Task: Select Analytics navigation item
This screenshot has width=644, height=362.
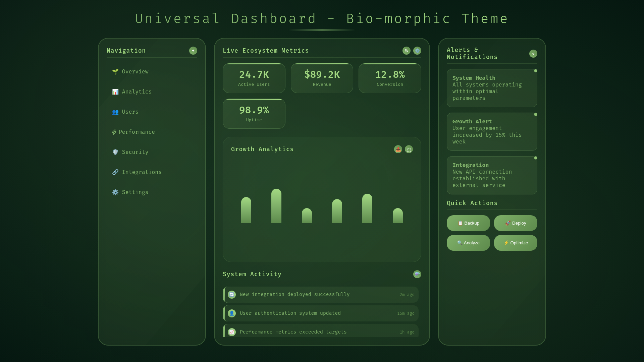Action: click(136, 92)
